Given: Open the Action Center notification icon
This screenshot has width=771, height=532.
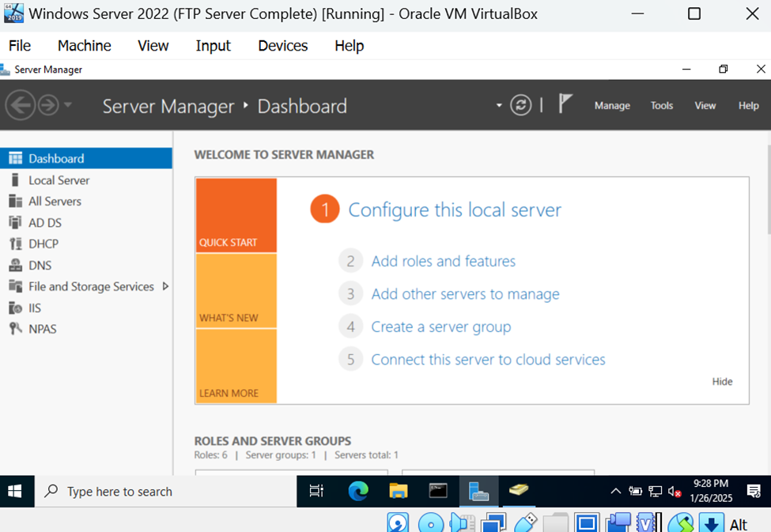Looking at the screenshot, I should click(x=754, y=491).
